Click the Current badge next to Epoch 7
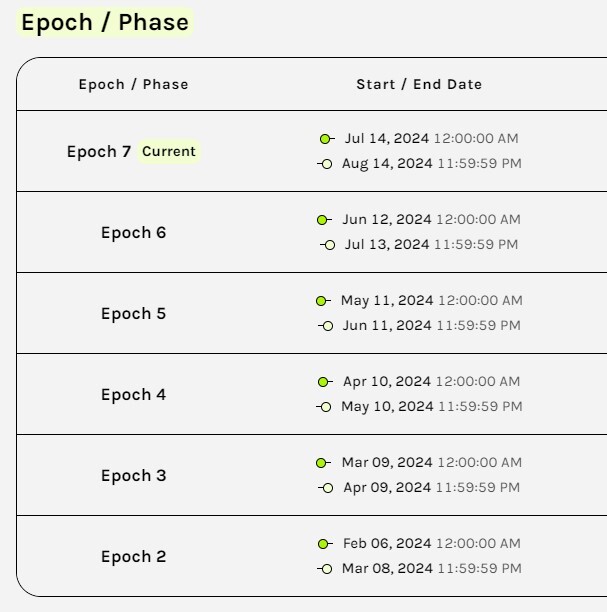Image resolution: width=607 pixels, height=612 pixels. [169, 151]
